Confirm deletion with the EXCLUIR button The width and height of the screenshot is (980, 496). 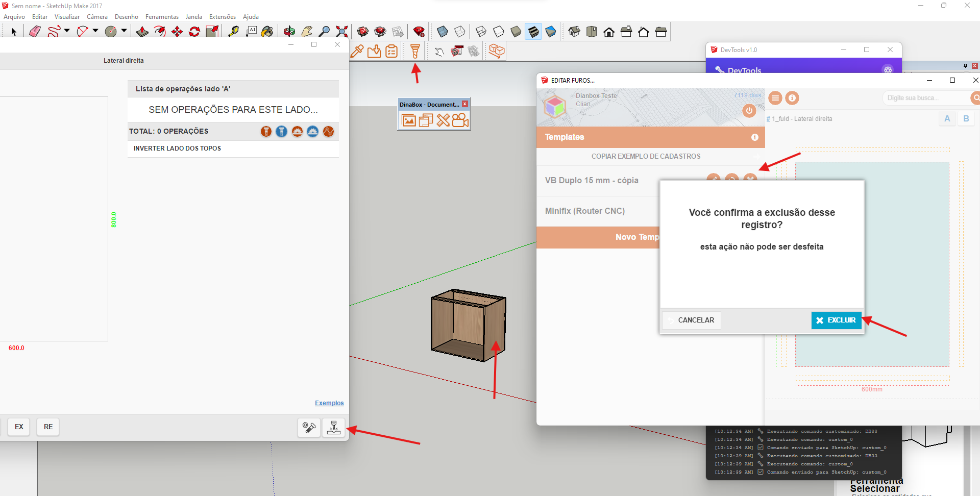pyautogui.click(x=836, y=320)
